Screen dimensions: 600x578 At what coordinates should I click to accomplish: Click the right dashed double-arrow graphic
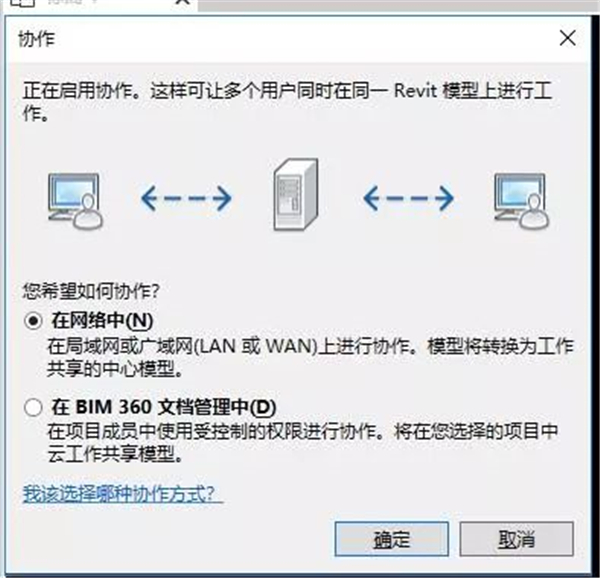pos(408,198)
